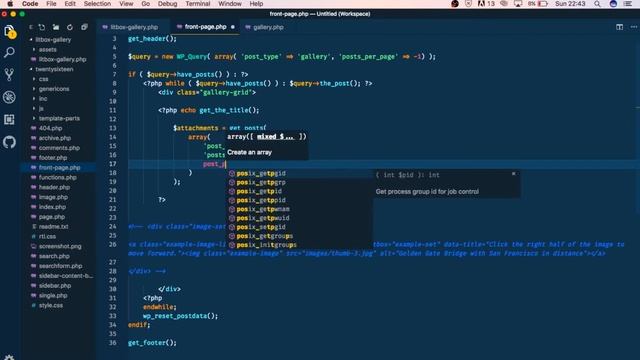
Task: Switch to the litbox-gallery.php tab
Action: coord(133,27)
